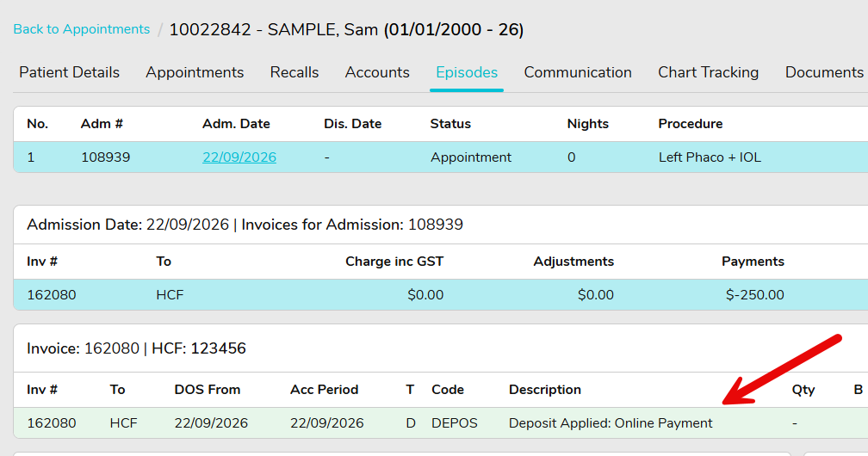This screenshot has width=868, height=456.
Task: Click Deposit Applied: Online Payment description
Action: tap(611, 422)
